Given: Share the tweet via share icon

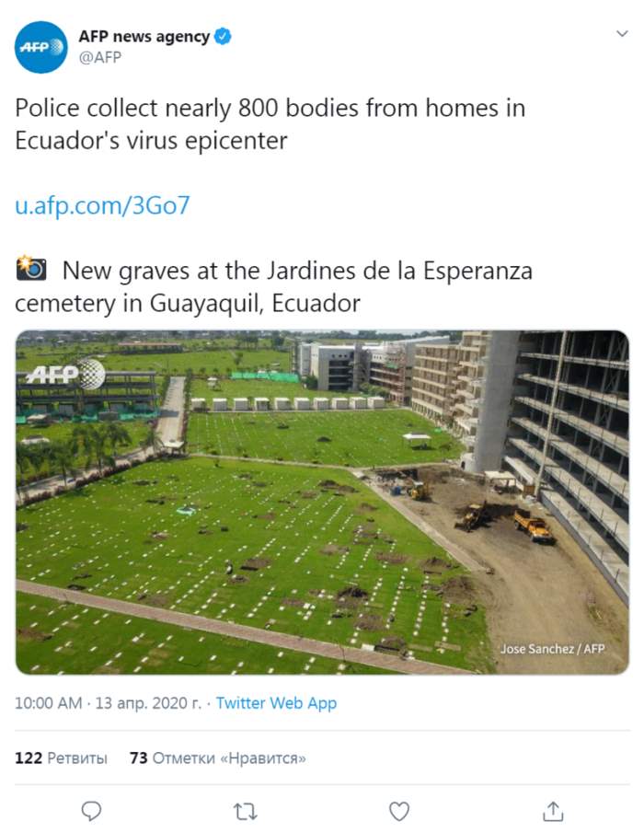Looking at the screenshot, I should pos(552,811).
